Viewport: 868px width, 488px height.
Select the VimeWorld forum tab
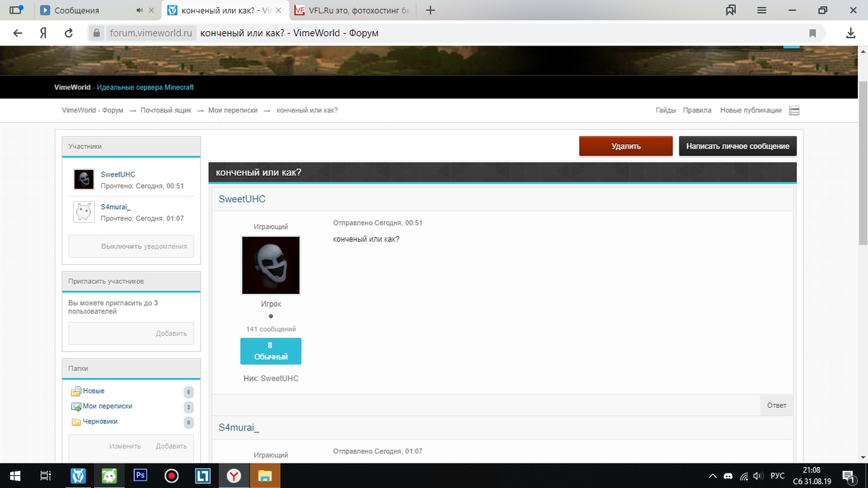pyautogui.click(x=226, y=11)
